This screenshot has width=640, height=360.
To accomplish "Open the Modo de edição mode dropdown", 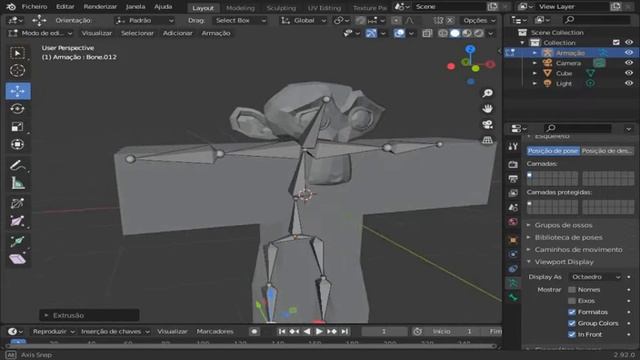I will coord(40,33).
